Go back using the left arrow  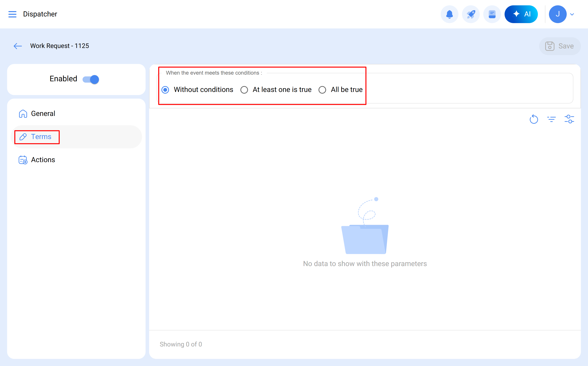[18, 46]
